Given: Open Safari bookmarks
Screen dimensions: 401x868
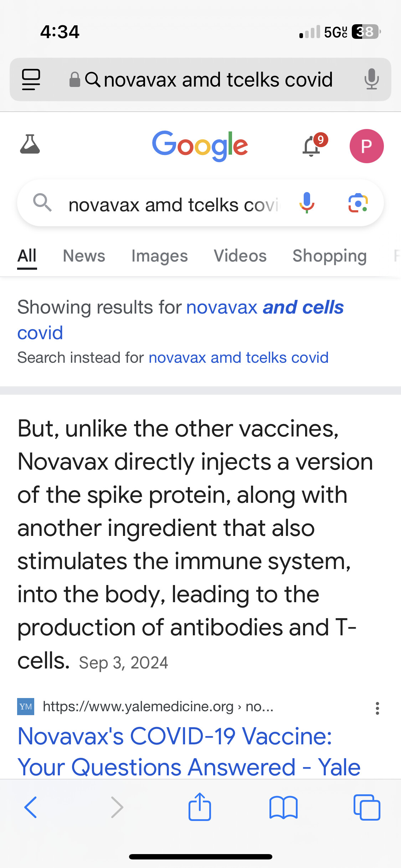Looking at the screenshot, I should (x=283, y=807).
